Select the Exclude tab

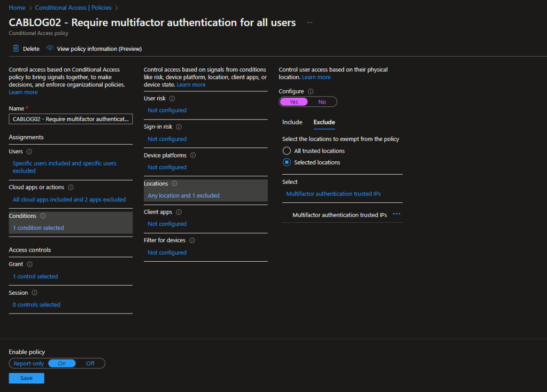324,122
